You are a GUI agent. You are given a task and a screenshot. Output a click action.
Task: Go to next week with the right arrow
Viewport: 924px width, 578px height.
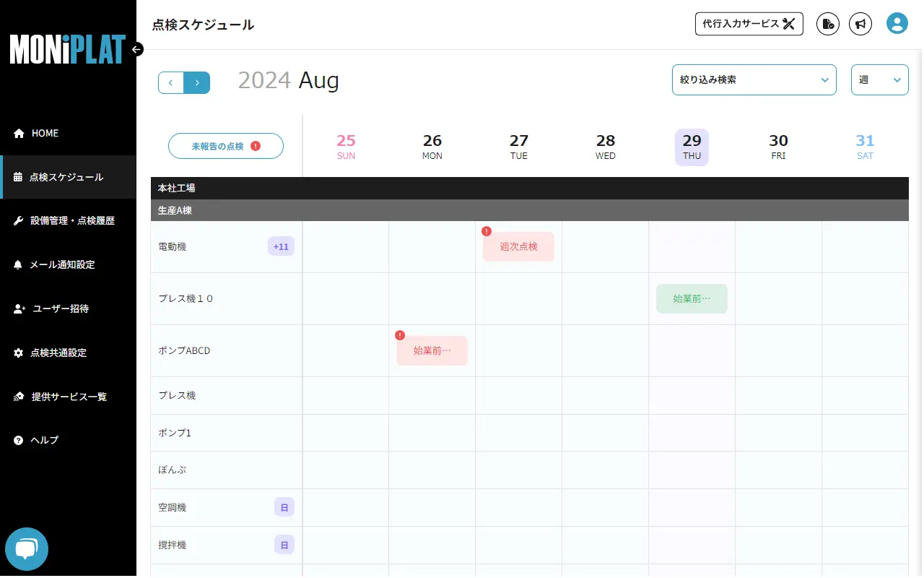click(x=196, y=82)
